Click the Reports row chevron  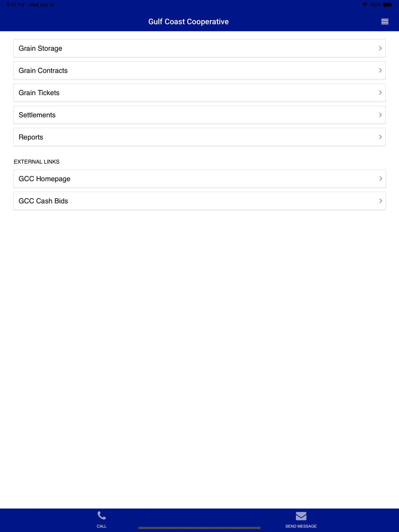tap(380, 137)
